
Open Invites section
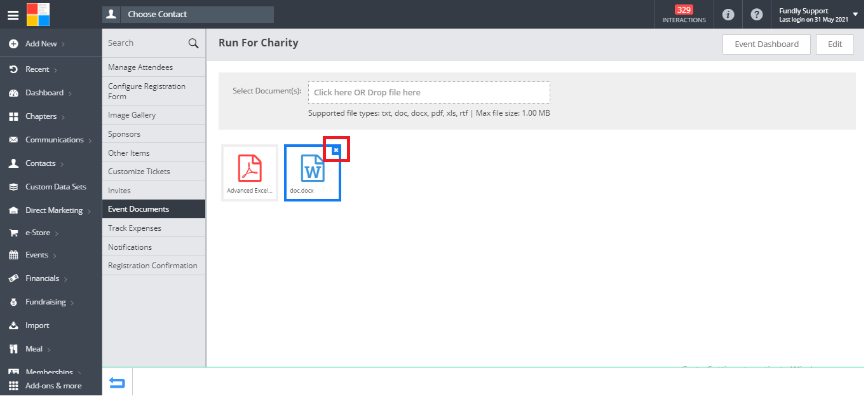(x=154, y=191)
